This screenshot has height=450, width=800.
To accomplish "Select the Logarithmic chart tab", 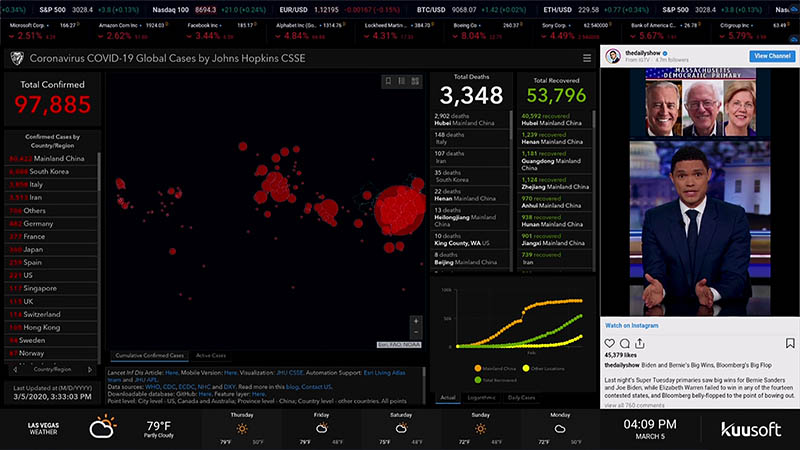I will coord(481,397).
